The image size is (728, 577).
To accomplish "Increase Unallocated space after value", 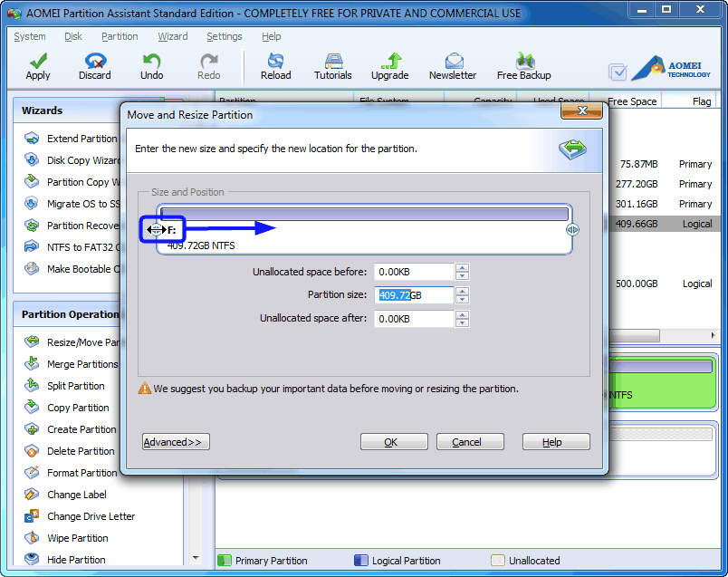I will (462, 314).
